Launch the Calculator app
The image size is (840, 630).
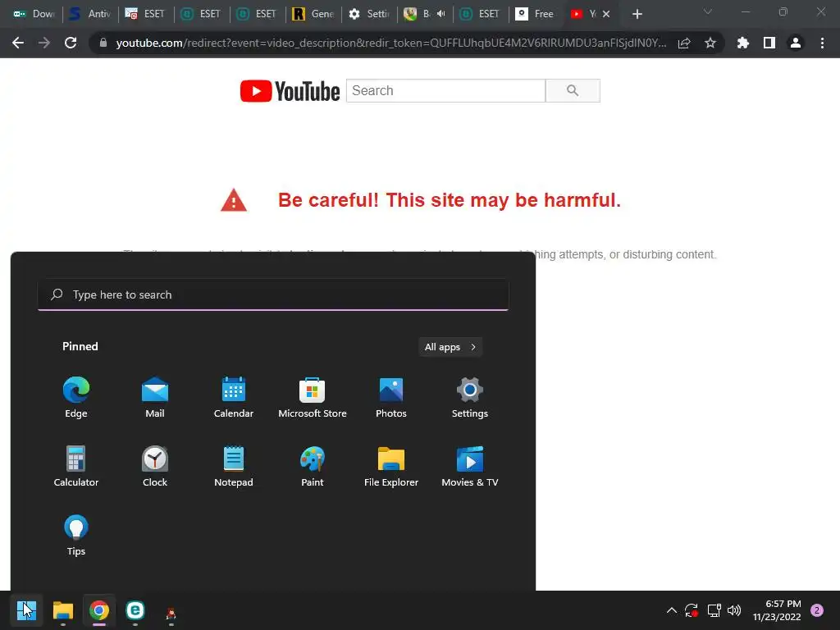coord(76,466)
